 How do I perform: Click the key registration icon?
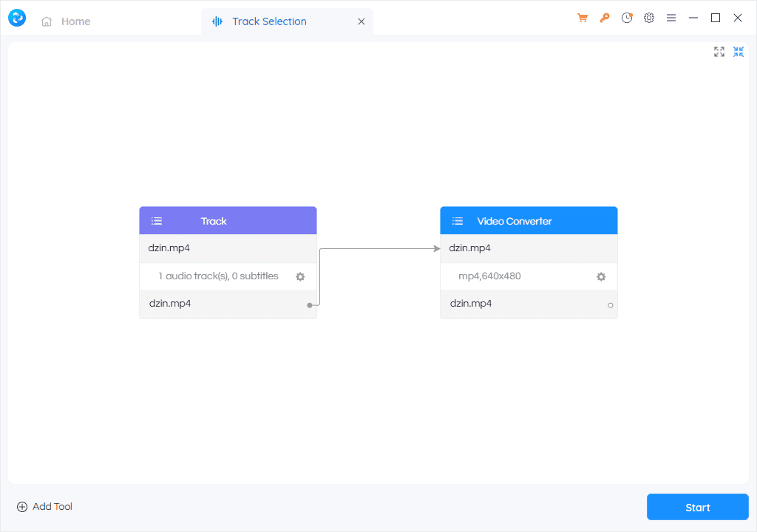[x=605, y=18]
